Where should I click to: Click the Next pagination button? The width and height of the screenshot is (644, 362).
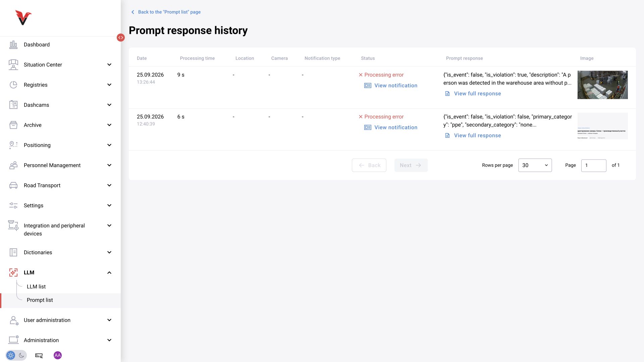coord(411,165)
